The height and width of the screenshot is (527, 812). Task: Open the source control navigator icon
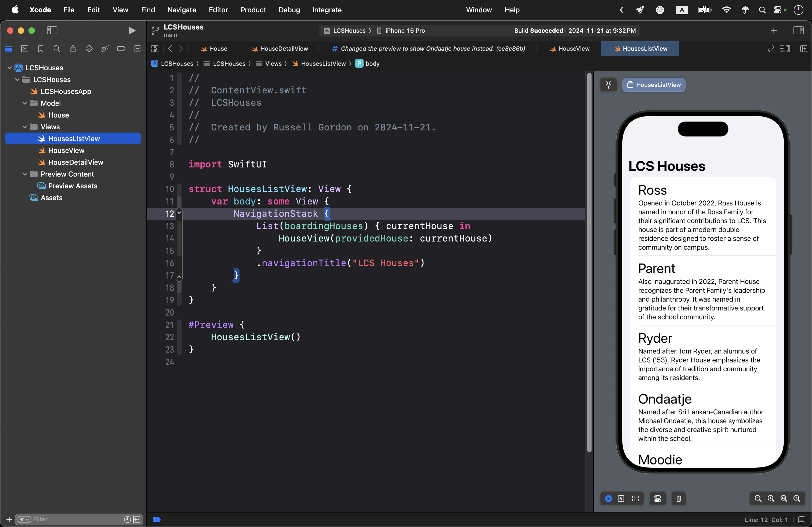24,49
